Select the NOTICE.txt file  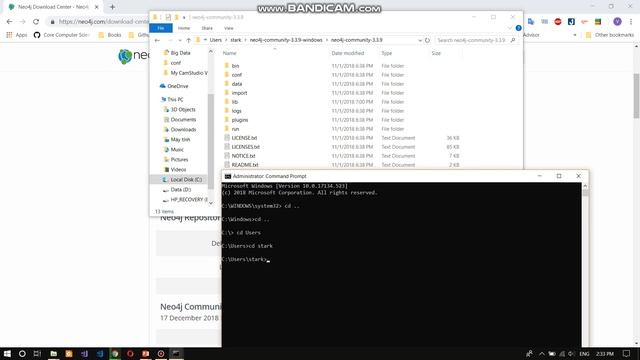click(243, 156)
